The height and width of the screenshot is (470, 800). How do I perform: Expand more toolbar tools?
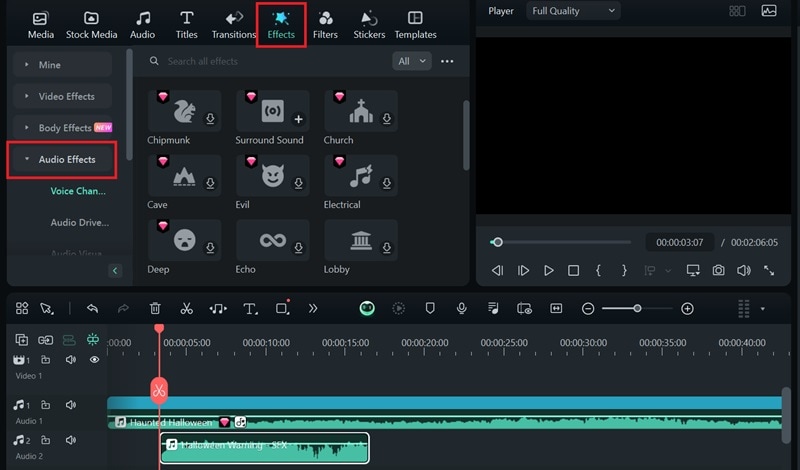coord(313,308)
